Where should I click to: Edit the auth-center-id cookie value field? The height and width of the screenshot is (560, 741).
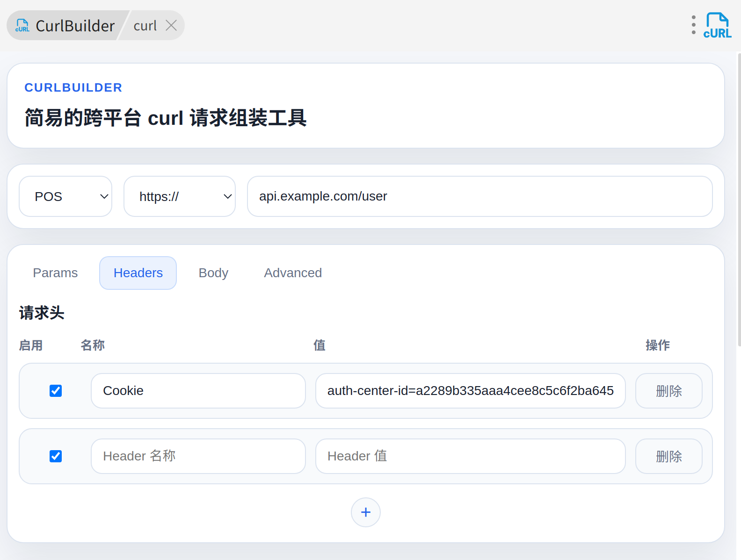pyautogui.click(x=470, y=391)
